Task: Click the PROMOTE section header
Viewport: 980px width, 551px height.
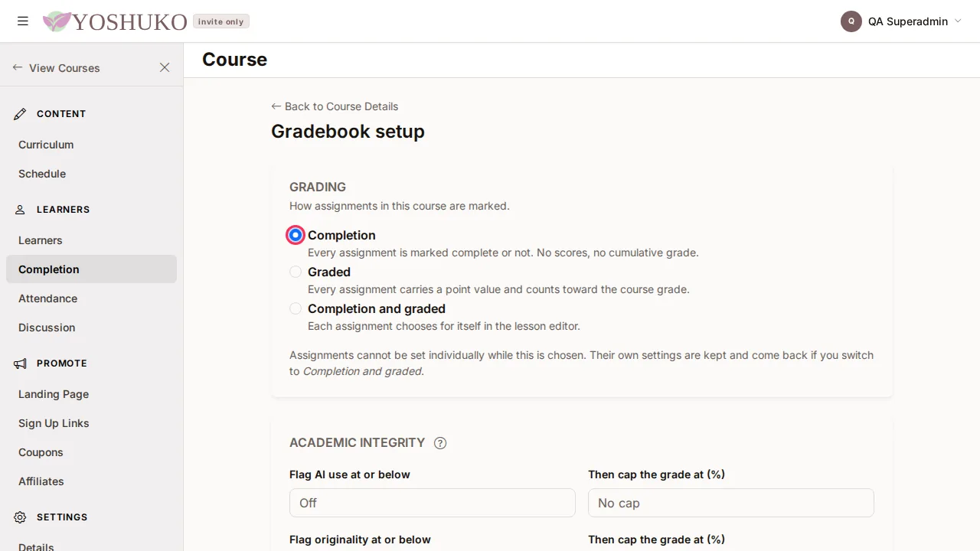Action: pos(62,364)
